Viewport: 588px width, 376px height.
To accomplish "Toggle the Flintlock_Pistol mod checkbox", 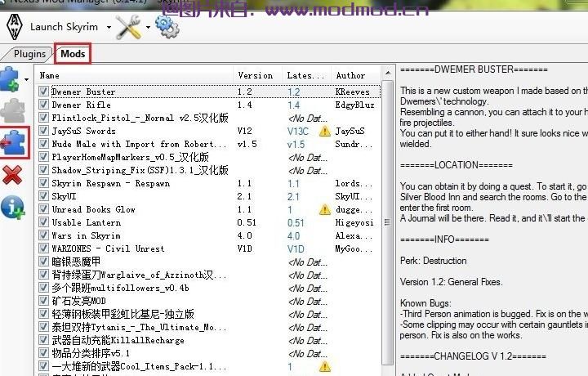I will pos(43,118).
